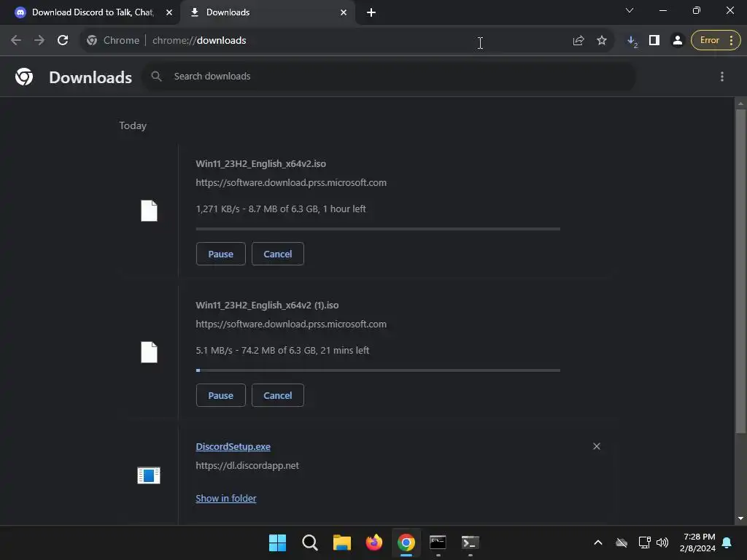Open the Windows Start menu

(x=277, y=542)
